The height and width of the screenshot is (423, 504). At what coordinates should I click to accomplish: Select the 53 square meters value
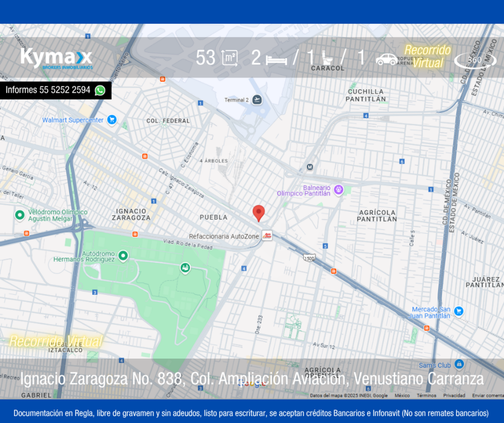click(206, 58)
